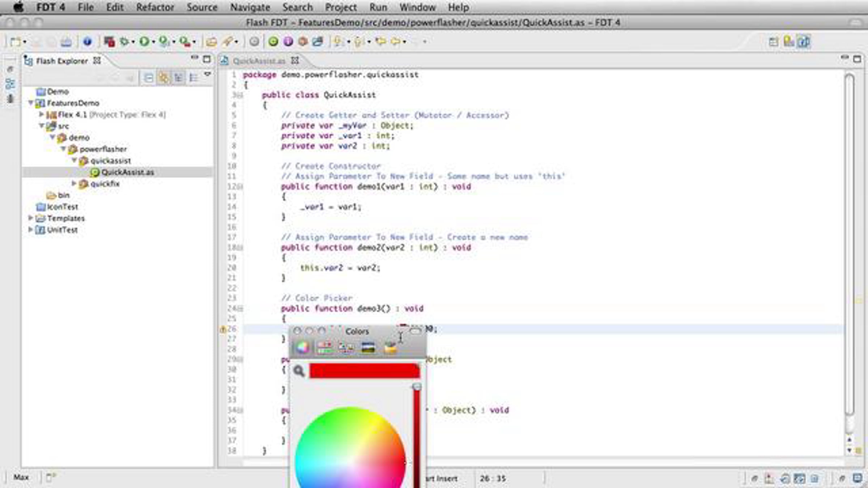Select the Crayons picker icon in Colors
This screenshot has width=868, height=488.
pos(390,347)
